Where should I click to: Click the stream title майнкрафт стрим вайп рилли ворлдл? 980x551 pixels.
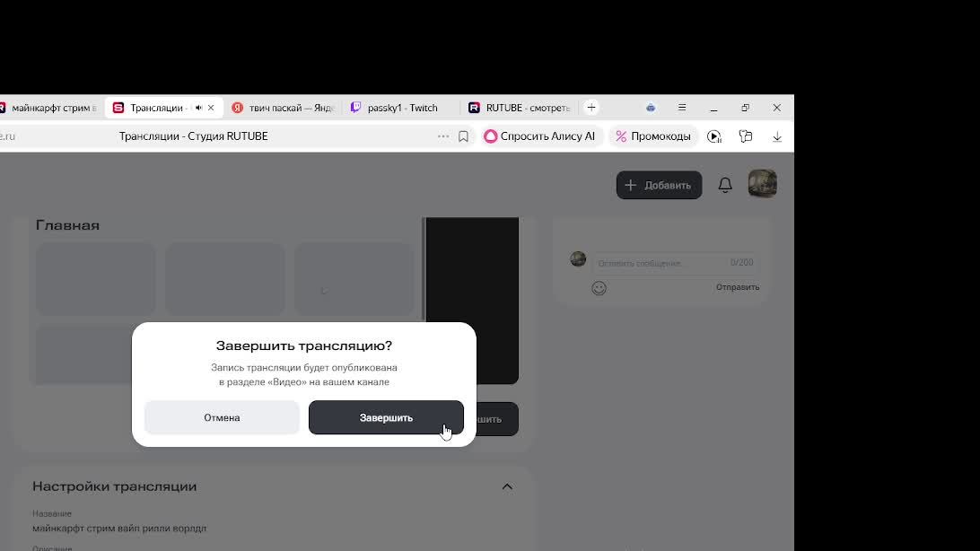119,528
